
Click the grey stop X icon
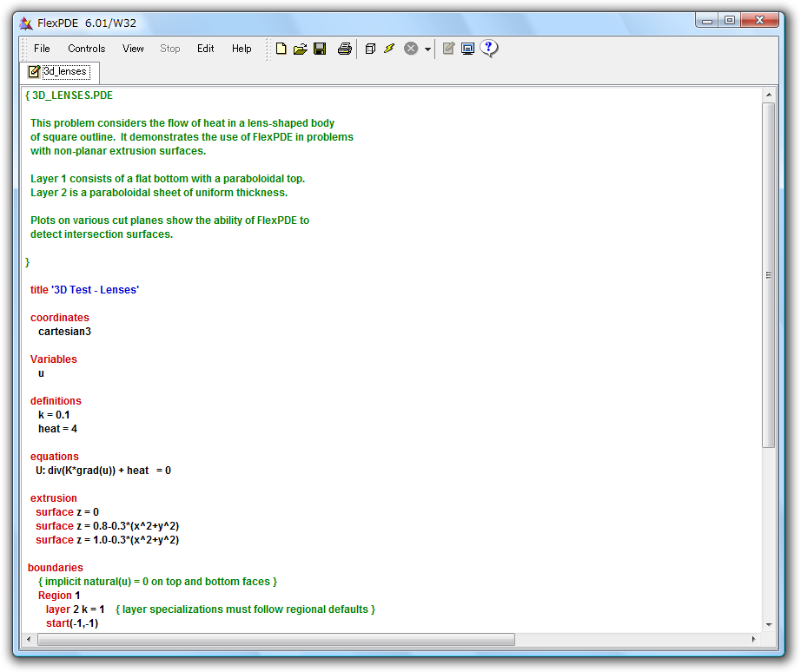(411, 49)
